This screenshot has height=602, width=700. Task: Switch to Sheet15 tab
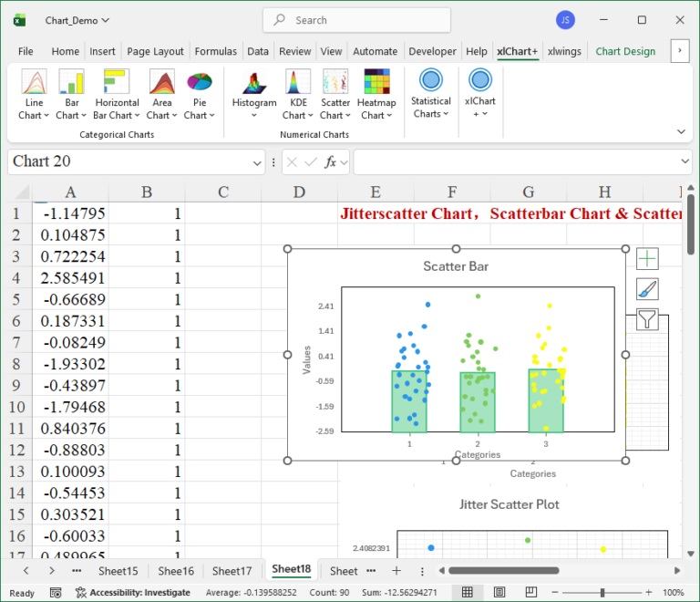[x=118, y=571]
